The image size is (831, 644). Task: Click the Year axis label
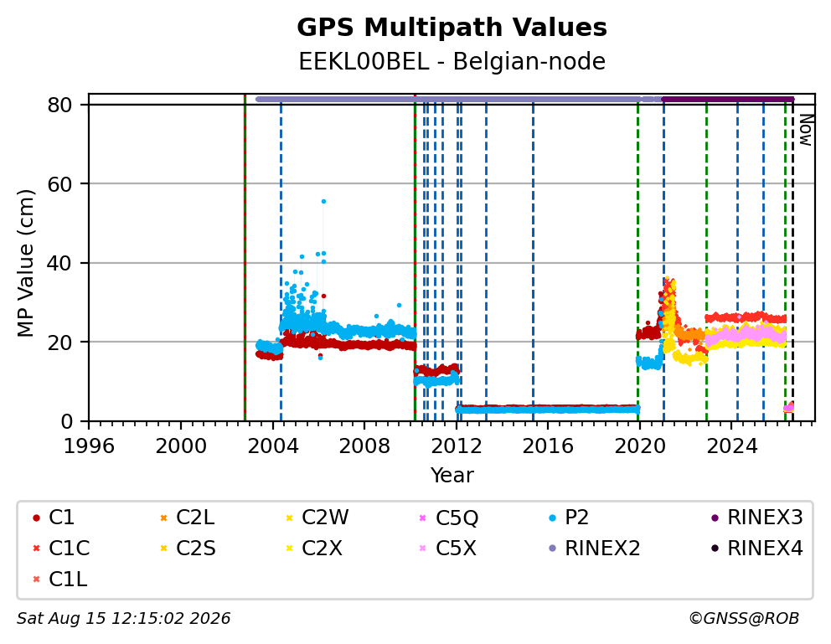pyautogui.click(x=452, y=475)
